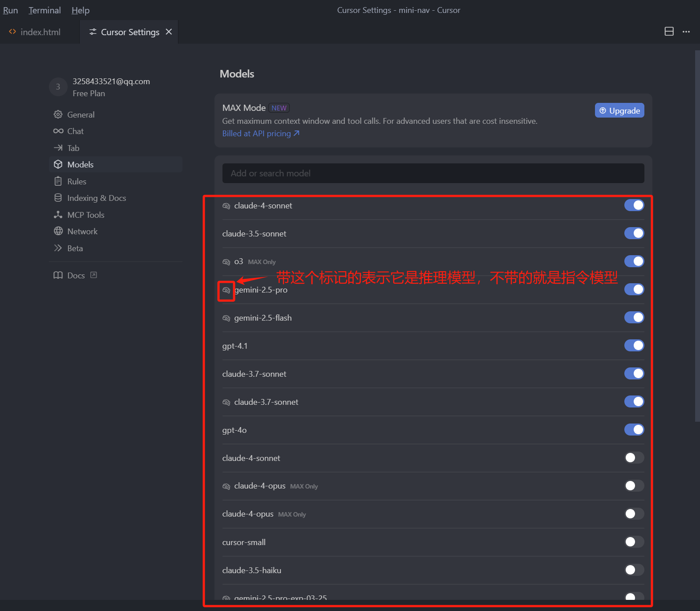Click the Rules clipboard icon
Image resolution: width=700 pixels, height=611 pixels.
[58, 181]
